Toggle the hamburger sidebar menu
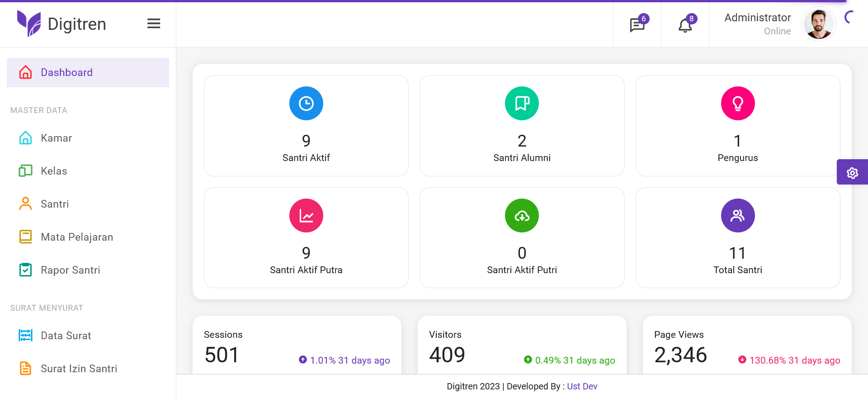The image size is (868, 398). click(x=154, y=24)
